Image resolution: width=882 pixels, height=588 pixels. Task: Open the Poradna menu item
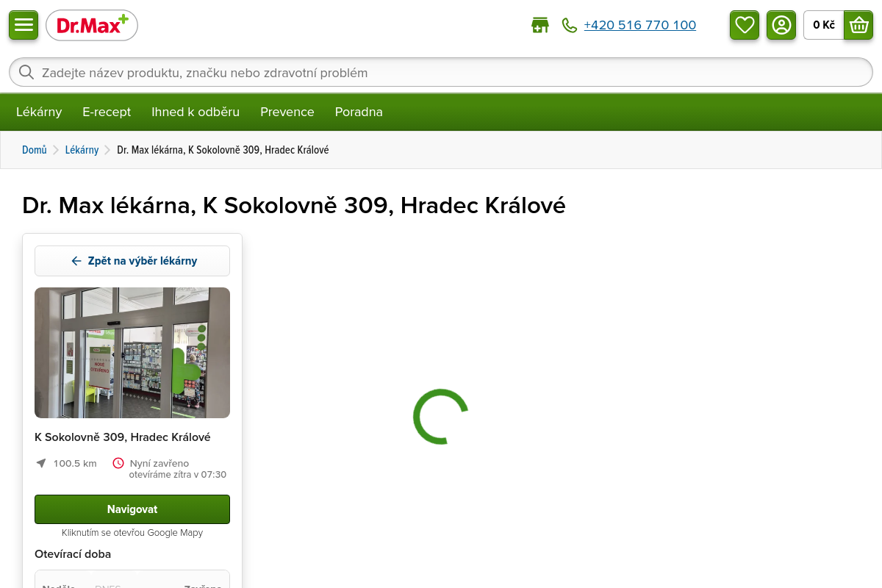coord(359,112)
